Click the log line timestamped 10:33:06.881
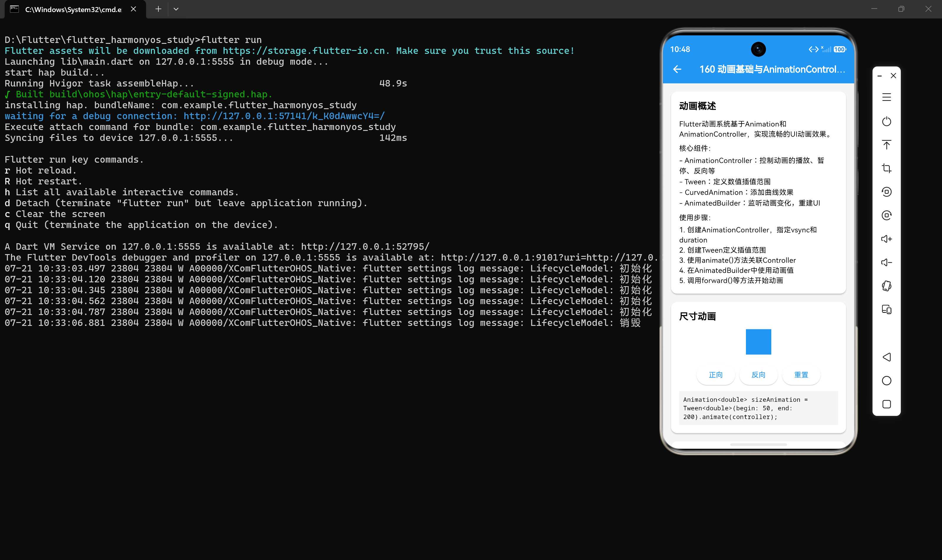 (323, 323)
